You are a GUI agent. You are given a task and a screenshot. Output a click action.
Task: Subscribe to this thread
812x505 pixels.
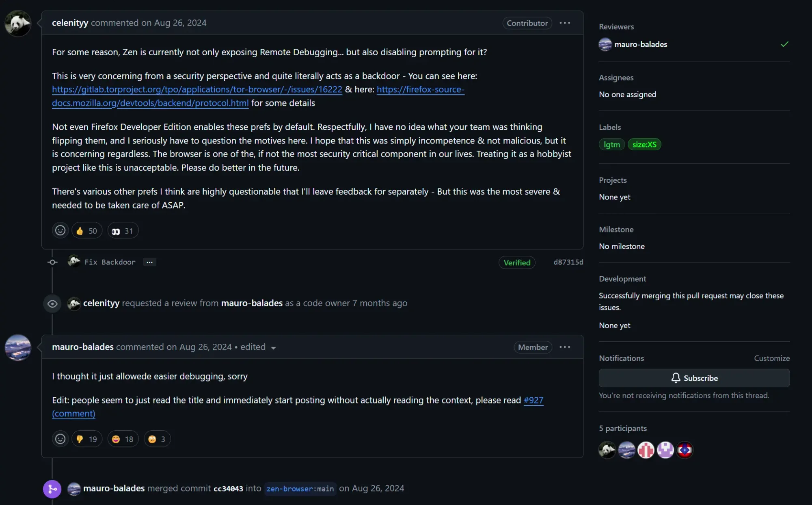click(694, 378)
